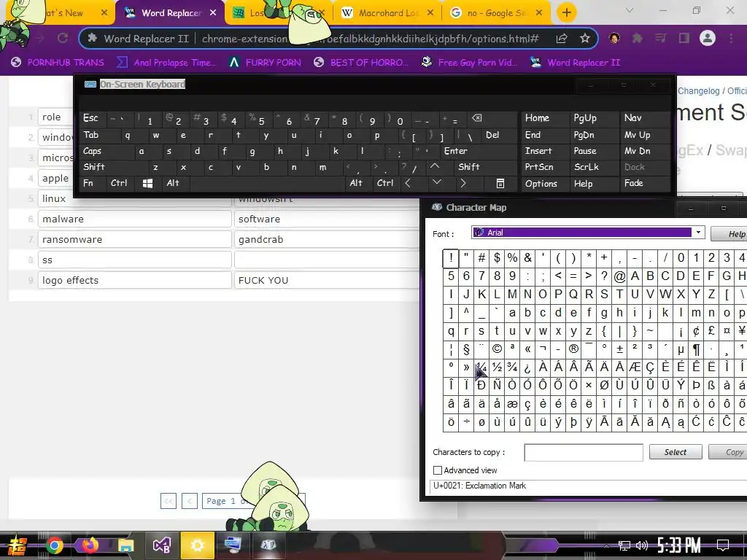Click the Nav key on On-Screen Keyboard

point(644,118)
